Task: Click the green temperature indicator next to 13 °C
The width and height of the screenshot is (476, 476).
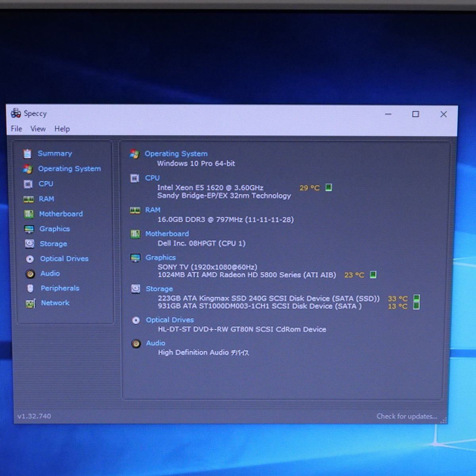Action: point(416,306)
